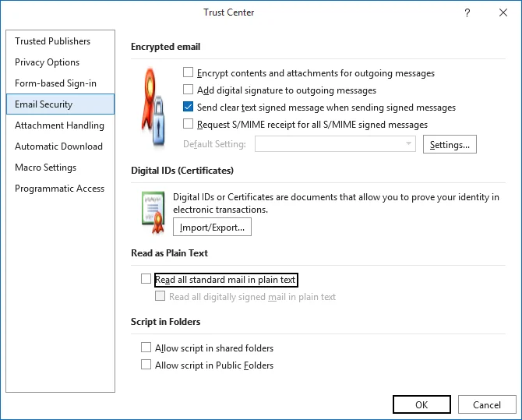Check Allow script in shared folders

146,348
